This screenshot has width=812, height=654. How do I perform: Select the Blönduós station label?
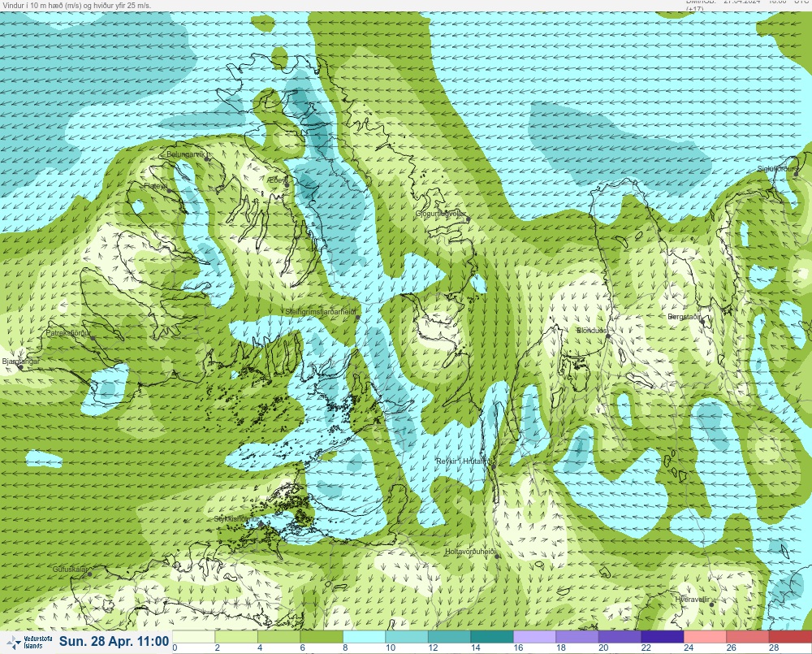point(592,330)
